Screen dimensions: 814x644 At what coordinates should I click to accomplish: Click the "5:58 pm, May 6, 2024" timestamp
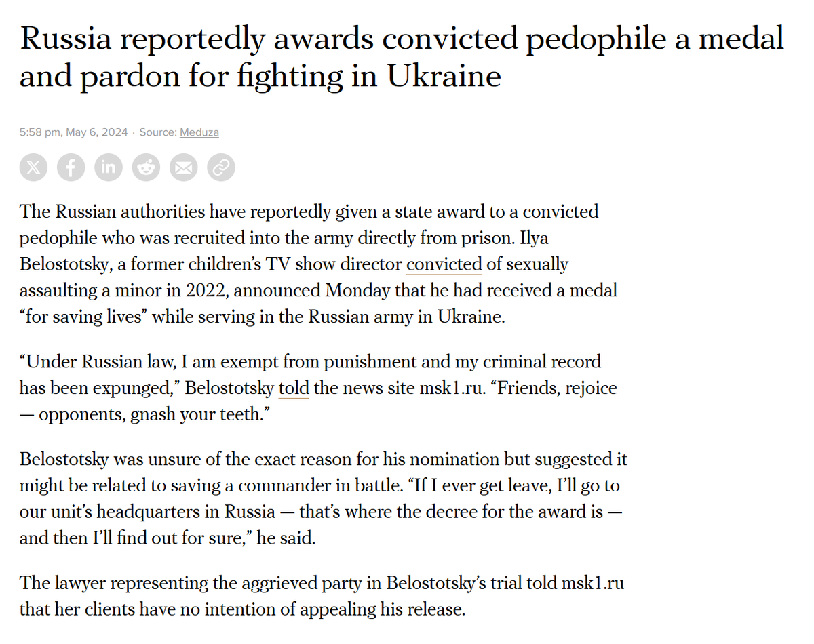pyautogui.click(x=73, y=132)
